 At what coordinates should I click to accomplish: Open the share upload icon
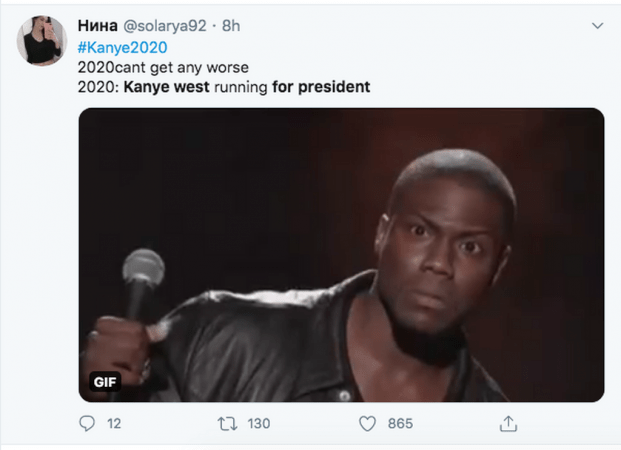(x=508, y=423)
